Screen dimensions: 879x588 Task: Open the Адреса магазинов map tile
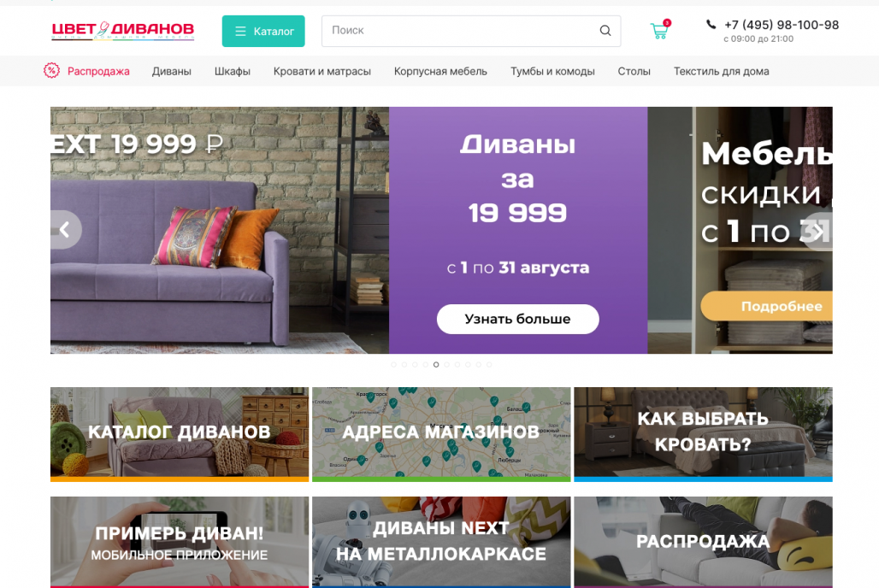coord(441,434)
